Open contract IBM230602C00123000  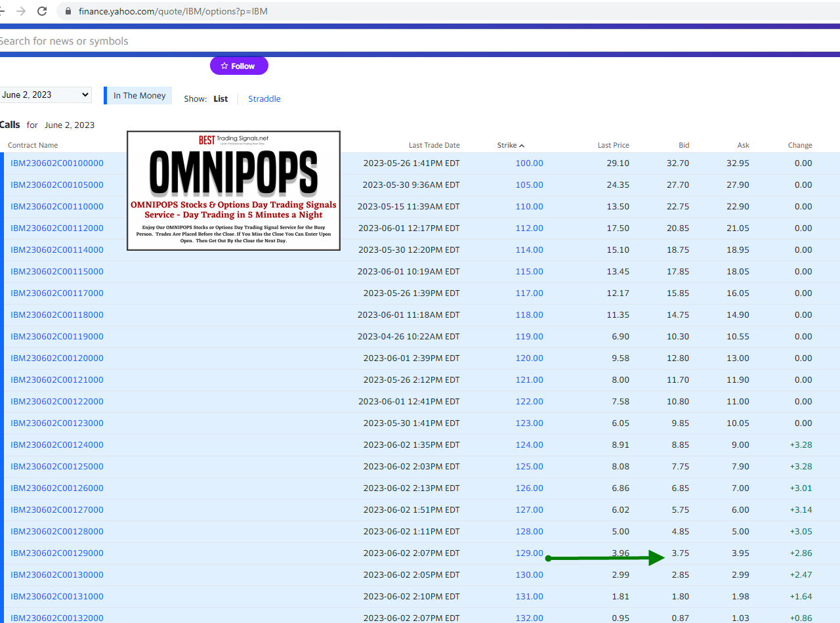point(57,423)
